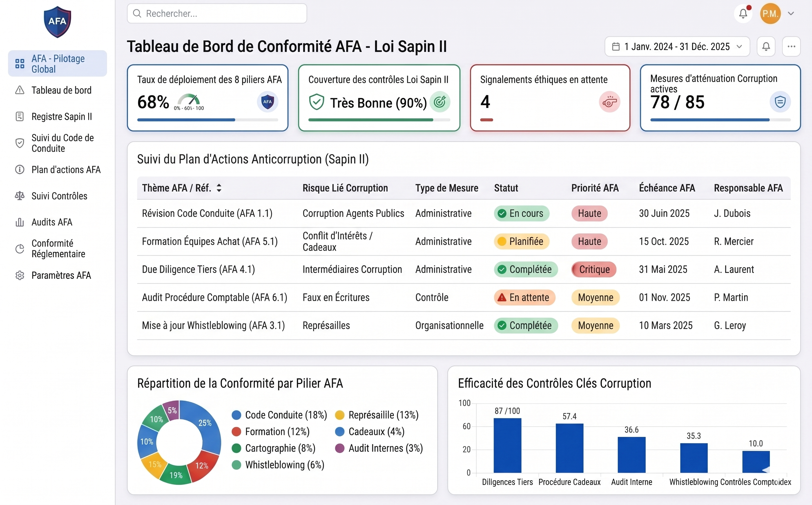
Task: Click the pie icon beside Conformité Réglementaire
Action: 20,249
